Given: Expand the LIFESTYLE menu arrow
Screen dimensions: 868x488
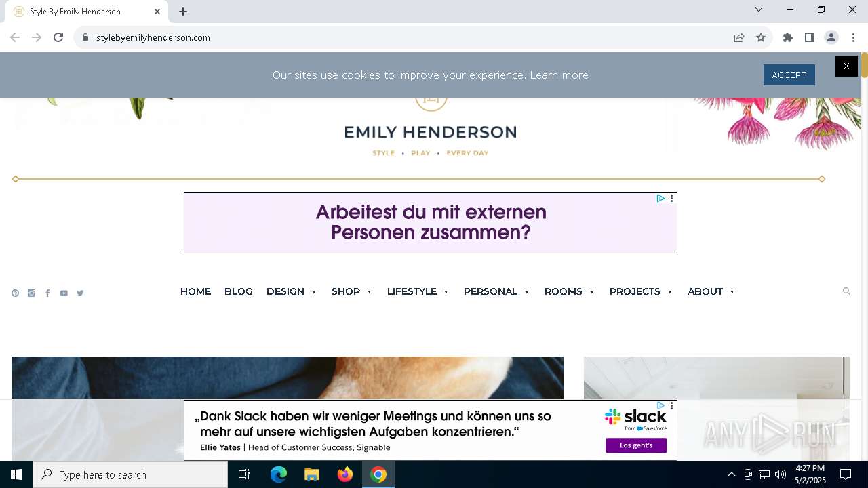Looking at the screenshot, I should click(446, 292).
